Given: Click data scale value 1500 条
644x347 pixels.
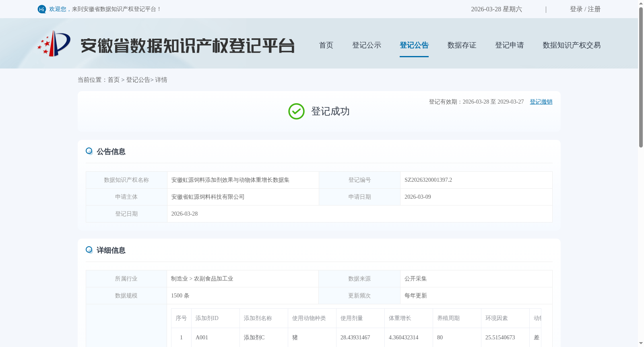Looking at the screenshot, I should click(x=180, y=295).
